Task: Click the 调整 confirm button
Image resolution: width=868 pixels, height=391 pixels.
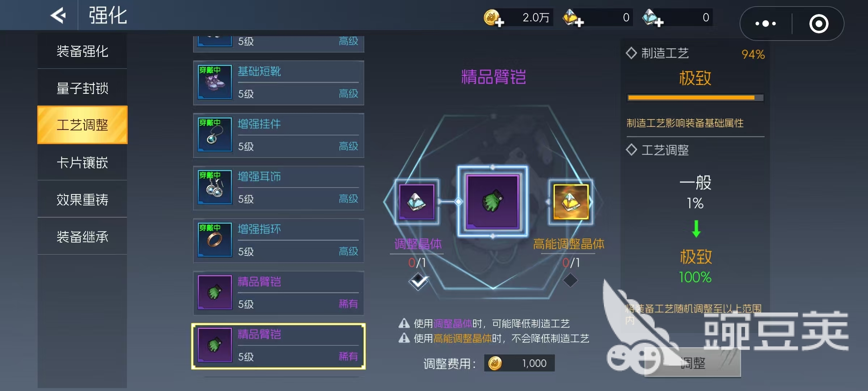Action: [693, 363]
